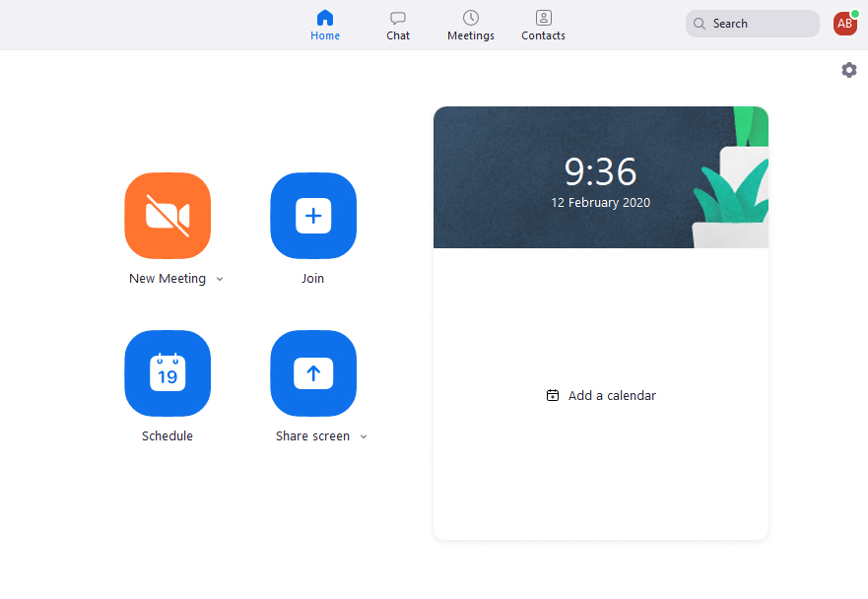Image resolution: width=868 pixels, height=599 pixels.
Task: Switch to the Meetings tab
Action: tap(470, 25)
